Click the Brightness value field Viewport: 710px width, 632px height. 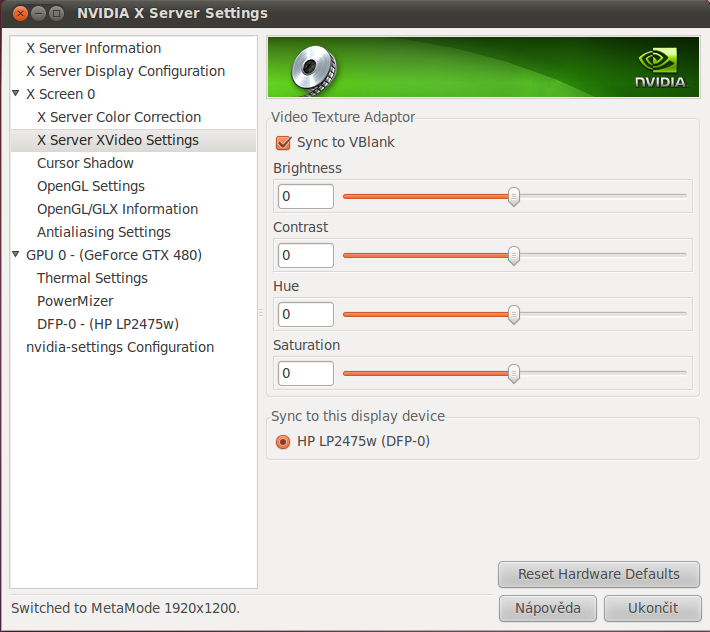coord(306,196)
